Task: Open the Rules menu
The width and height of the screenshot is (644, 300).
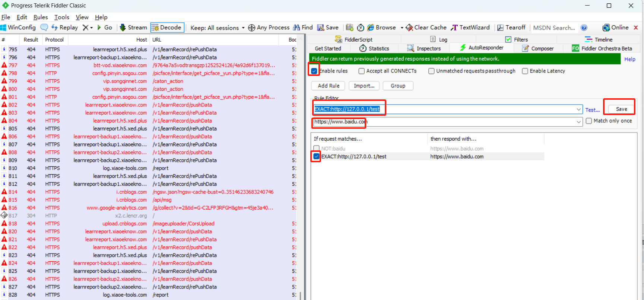Action: coord(41,17)
